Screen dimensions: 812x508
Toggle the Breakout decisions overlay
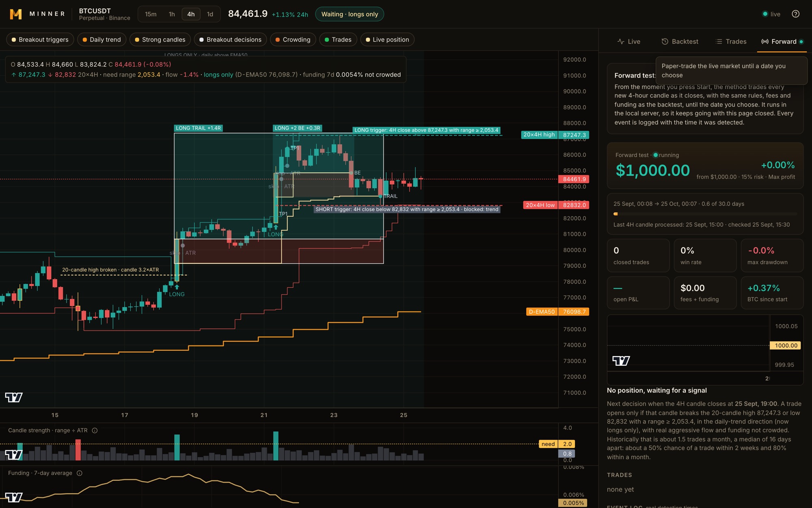click(x=230, y=39)
